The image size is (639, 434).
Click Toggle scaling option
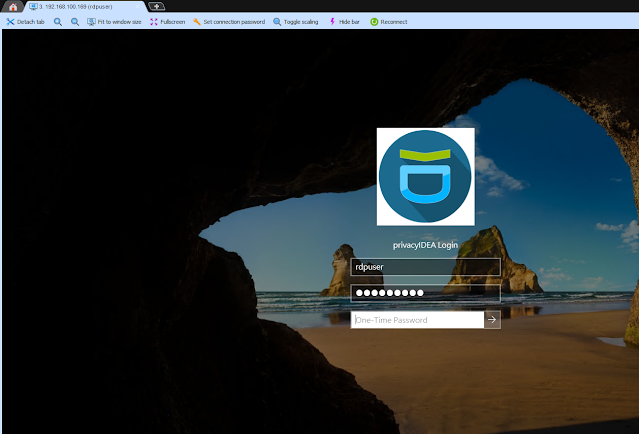point(296,22)
